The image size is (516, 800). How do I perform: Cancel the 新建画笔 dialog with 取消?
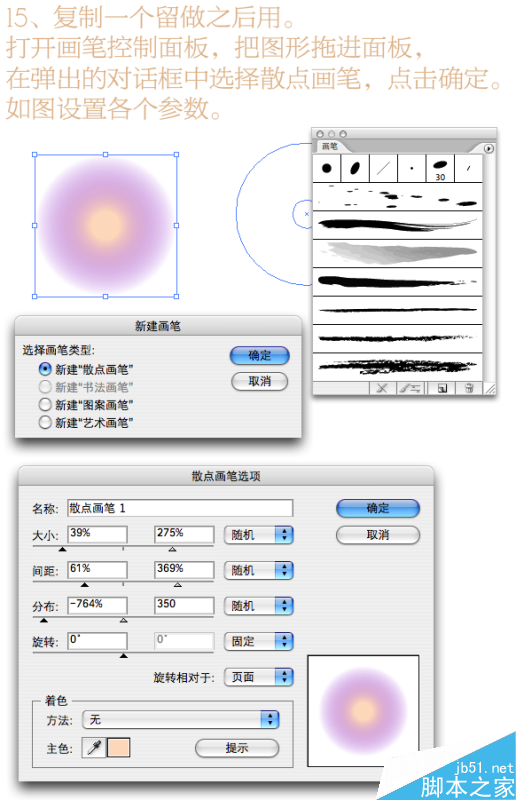pos(260,381)
